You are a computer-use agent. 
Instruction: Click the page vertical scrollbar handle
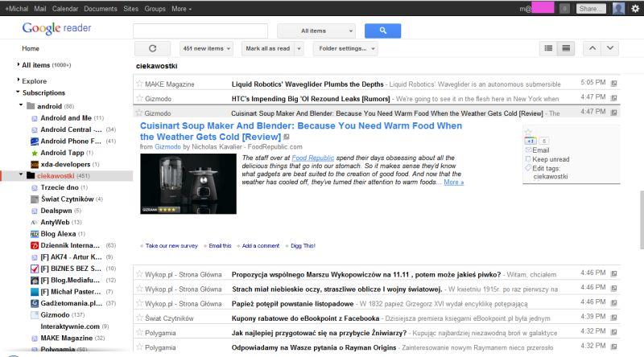(x=642, y=220)
